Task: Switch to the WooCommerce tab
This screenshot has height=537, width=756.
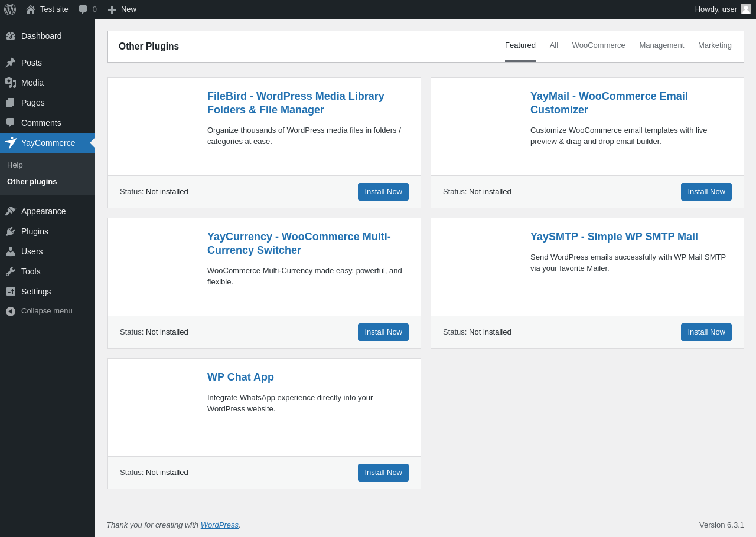Action: point(598,45)
